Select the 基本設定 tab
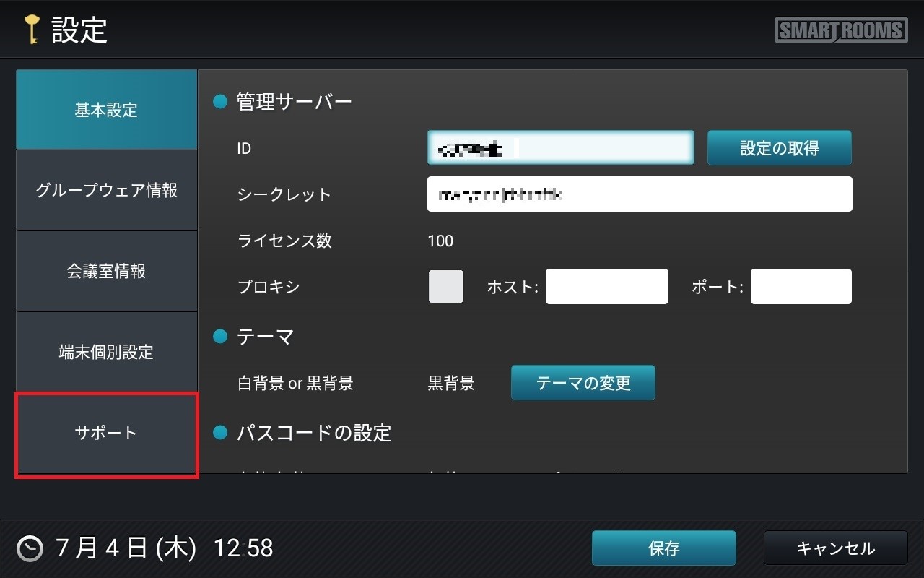Viewport: 924px width, 578px height. pos(106,110)
